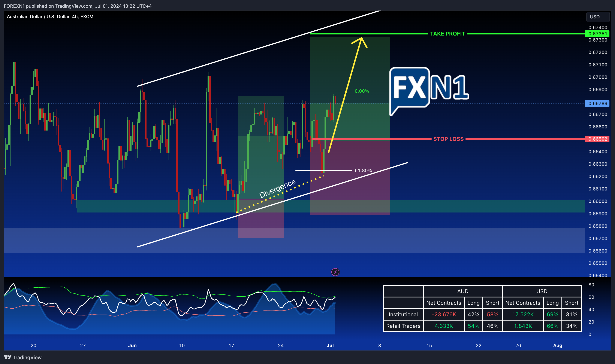The image size is (615, 364).
Task: Click the green 0.67351 take profit price tag
Action: click(x=597, y=34)
